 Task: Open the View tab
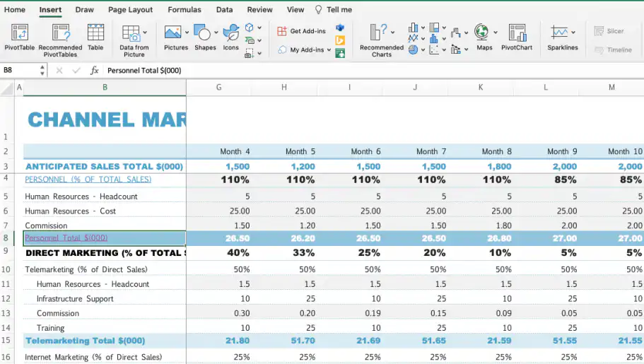tap(295, 9)
